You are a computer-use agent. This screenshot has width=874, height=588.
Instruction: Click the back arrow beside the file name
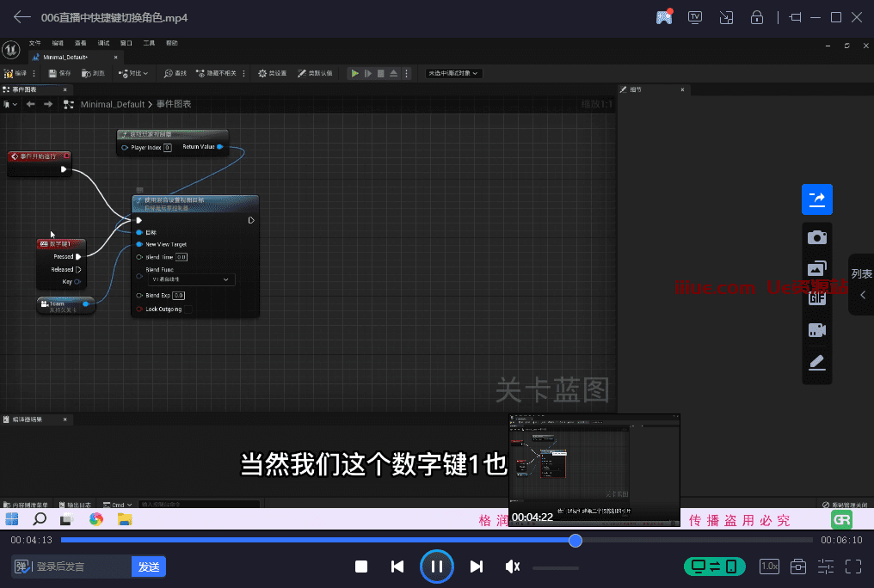pyautogui.click(x=22, y=17)
